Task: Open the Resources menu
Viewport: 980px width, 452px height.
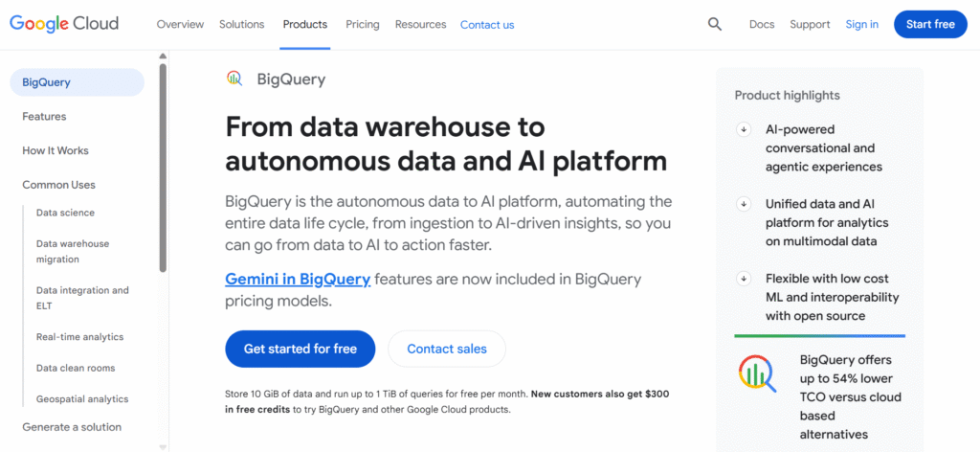Action: (420, 24)
